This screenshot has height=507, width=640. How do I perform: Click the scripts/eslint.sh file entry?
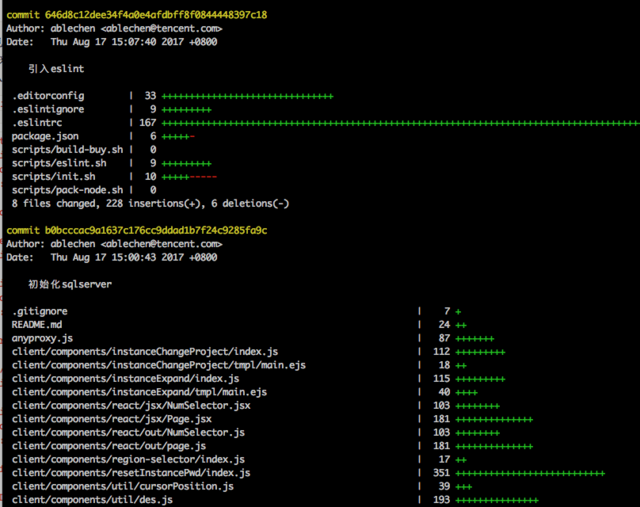[59, 163]
